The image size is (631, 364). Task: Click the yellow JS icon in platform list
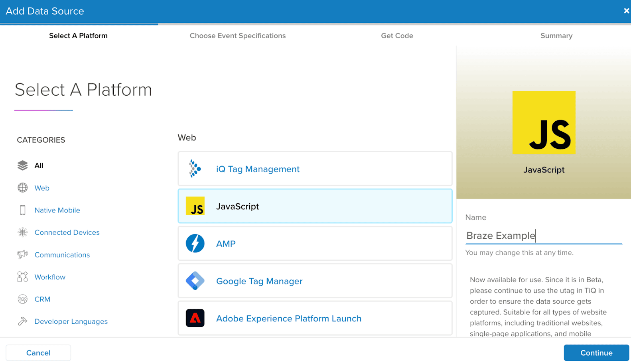195,206
